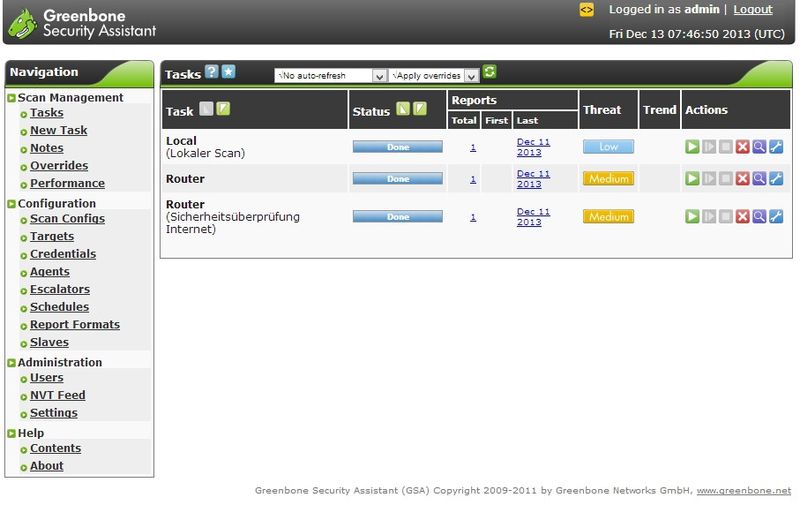Open Credentials in navigation

pyautogui.click(x=63, y=254)
